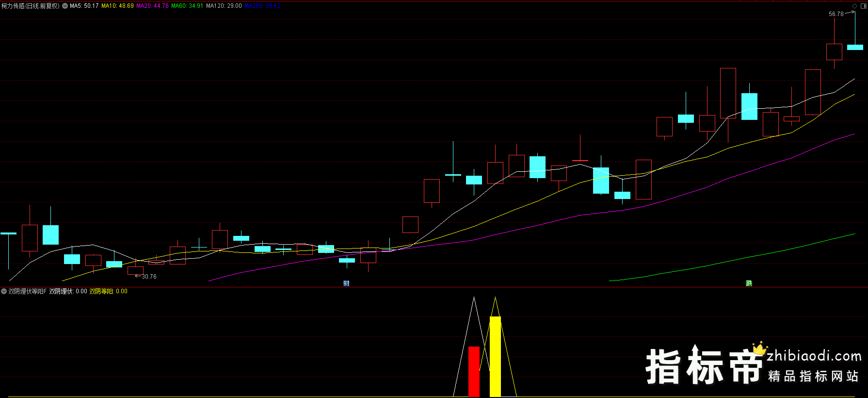Toggle the side panel icon at top right
Image resolution: width=868 pixels, height=398 pixels.
click(863, 6)
